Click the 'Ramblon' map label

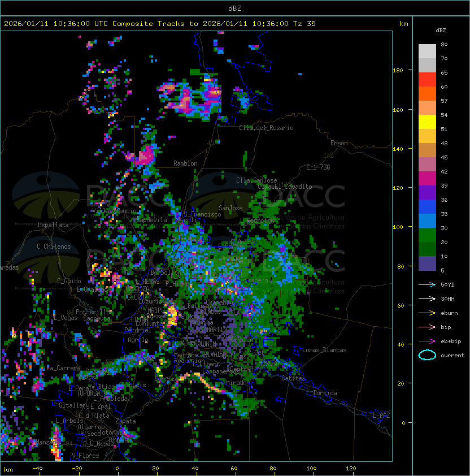pyautogui.click(x=185, y=163)
